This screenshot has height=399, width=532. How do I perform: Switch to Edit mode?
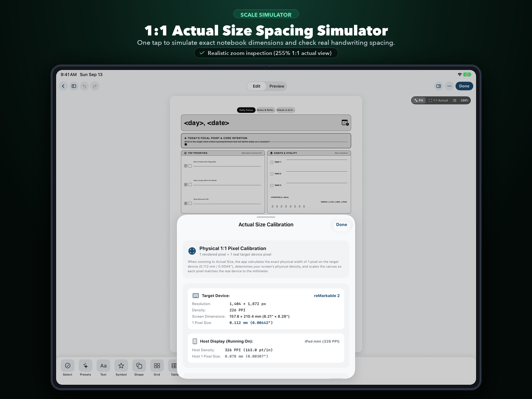pyautogui.click(x=256, y=86)
